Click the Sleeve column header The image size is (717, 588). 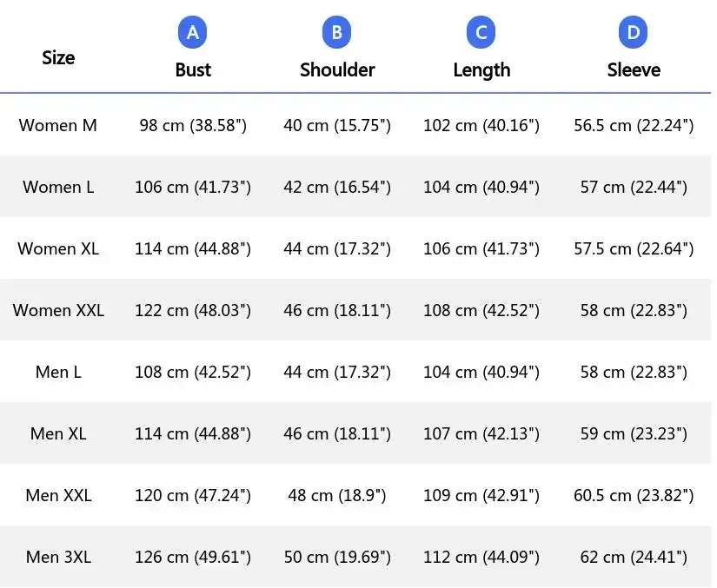[634, 70]
